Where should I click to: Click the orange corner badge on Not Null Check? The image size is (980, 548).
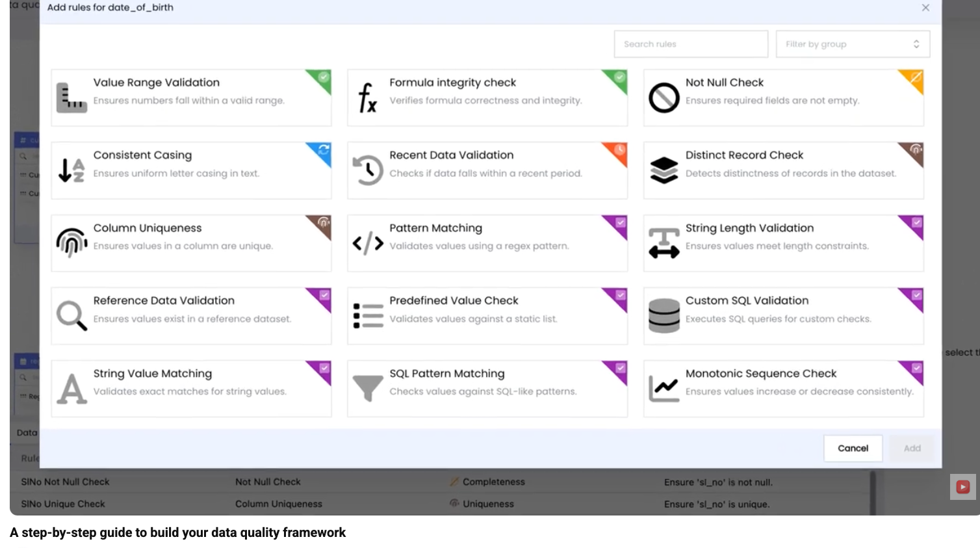click(x=915, y=78)
